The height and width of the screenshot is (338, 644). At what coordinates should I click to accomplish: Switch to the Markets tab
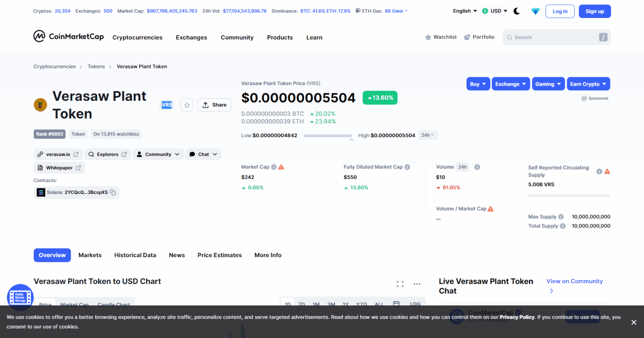tap(90, 255)
